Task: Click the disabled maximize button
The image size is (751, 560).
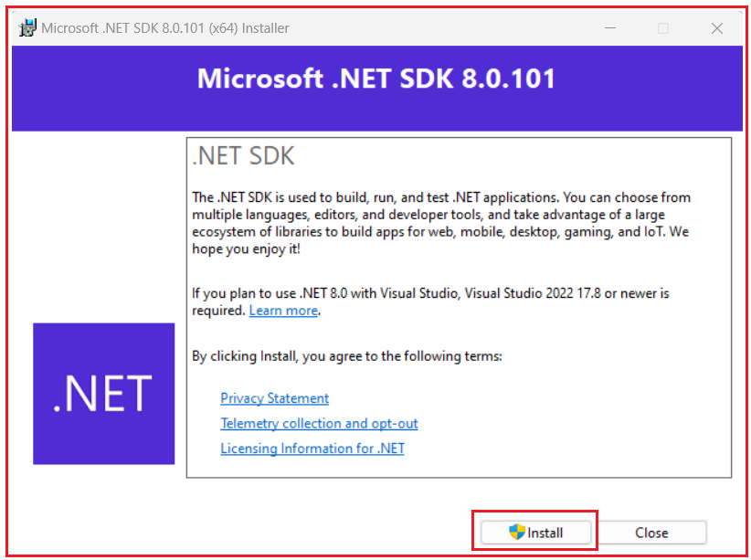Action: (663, 28)
